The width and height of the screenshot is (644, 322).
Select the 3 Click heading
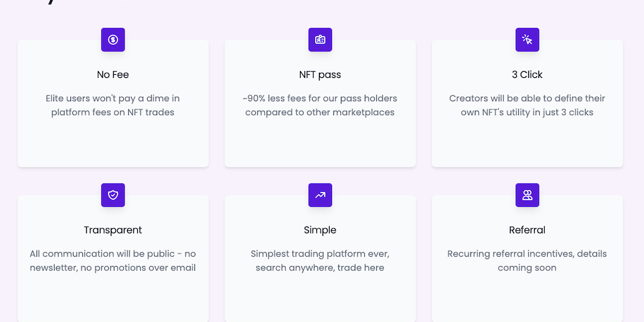pyautogui.click(x=527, y=75)
